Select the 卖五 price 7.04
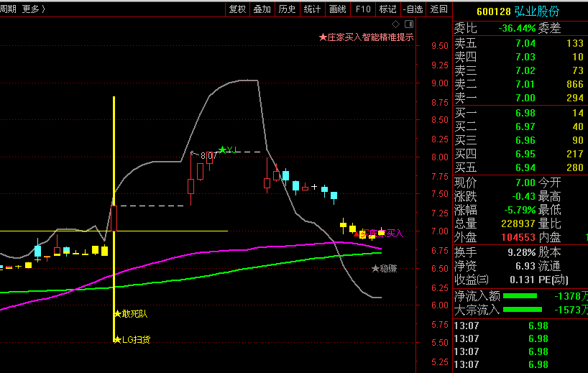Viewport: 588px width, 373px height. (525, 44)
